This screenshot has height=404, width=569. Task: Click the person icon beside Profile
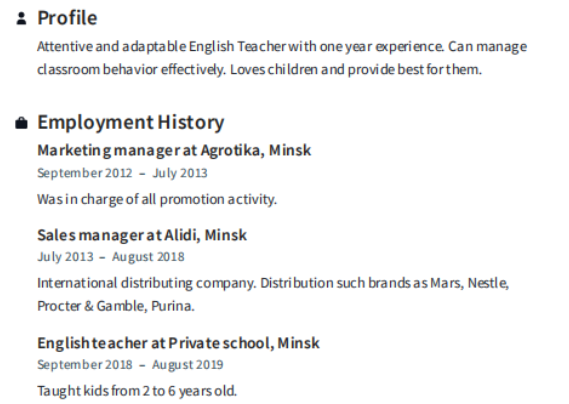tap(21, 19)
